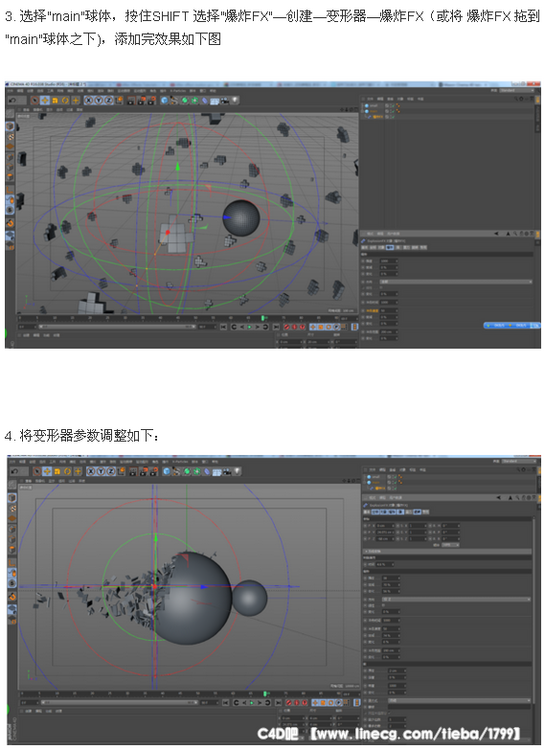Click green playhead marker on step 3 timeline

pos(263,318)
